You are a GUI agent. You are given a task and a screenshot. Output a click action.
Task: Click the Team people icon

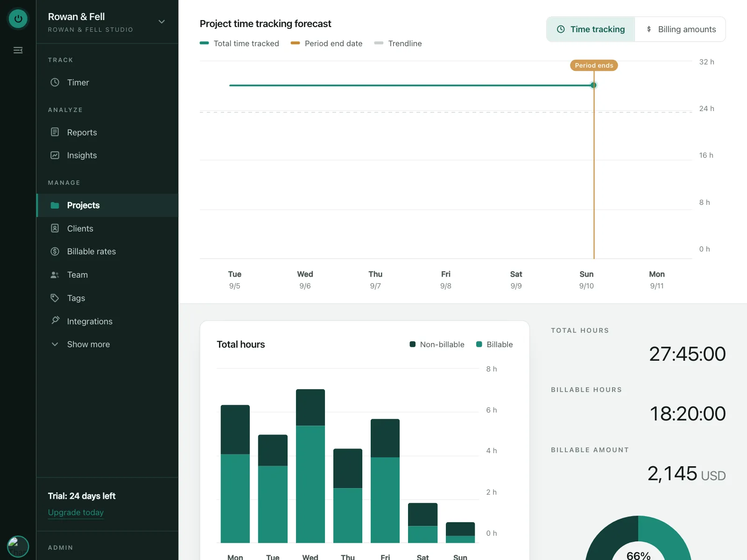[x=55, y=275]
